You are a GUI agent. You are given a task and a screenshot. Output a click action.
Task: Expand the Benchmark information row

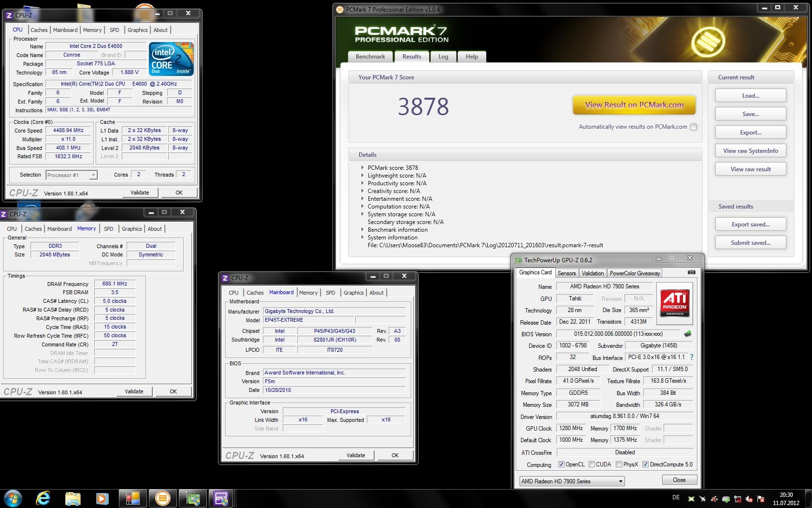(362, 229)
